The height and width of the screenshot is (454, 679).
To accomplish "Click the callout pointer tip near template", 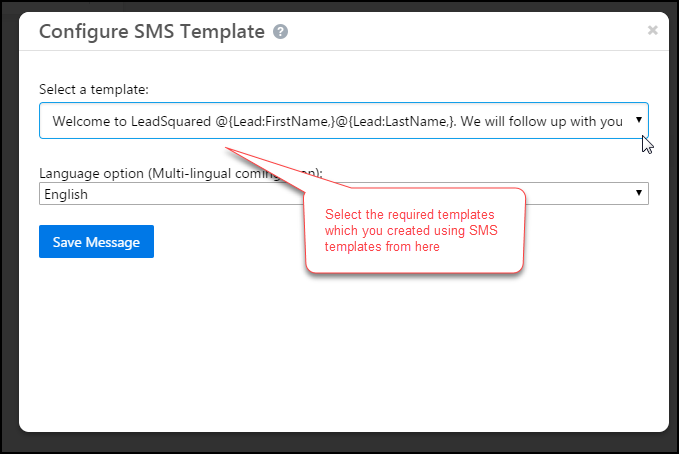I will pyautogui.click(x=228, y=149).
